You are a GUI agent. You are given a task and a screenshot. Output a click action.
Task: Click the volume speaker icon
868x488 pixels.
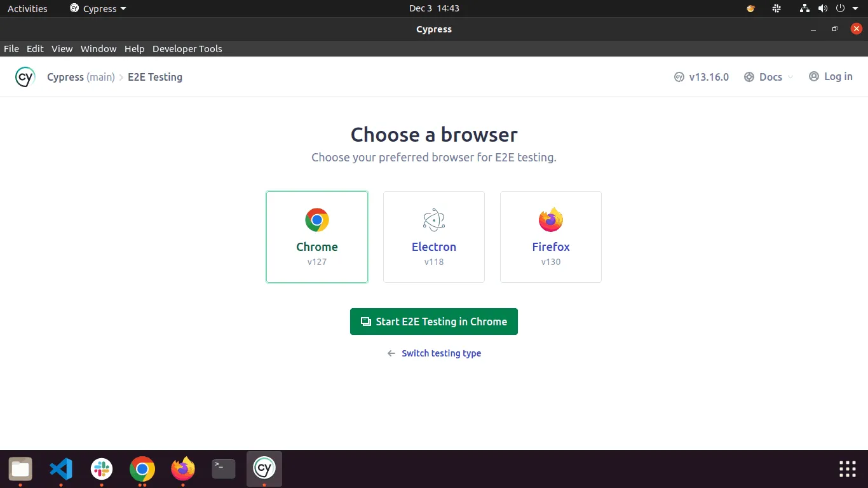coord(823,8)
